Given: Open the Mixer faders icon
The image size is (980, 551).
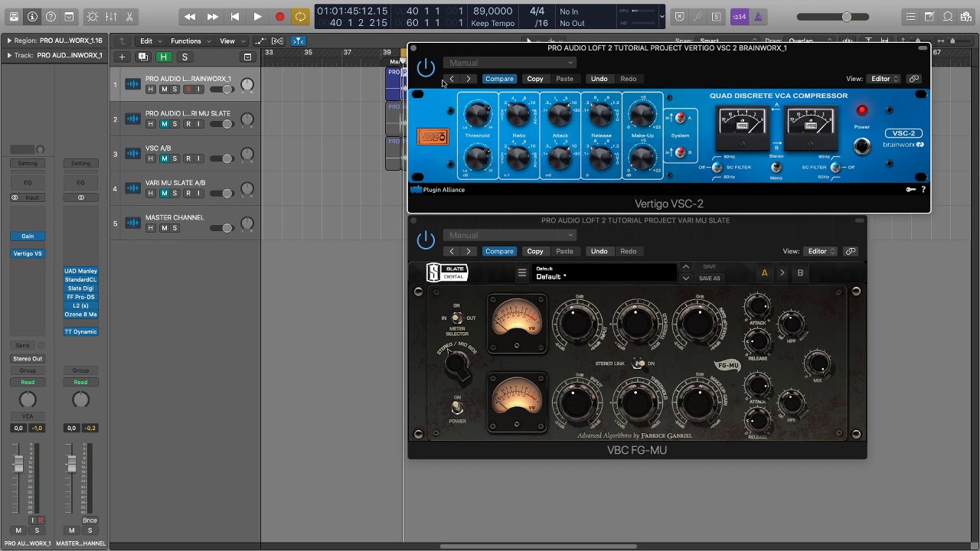Looking at the screenshot, I should 111,17.
